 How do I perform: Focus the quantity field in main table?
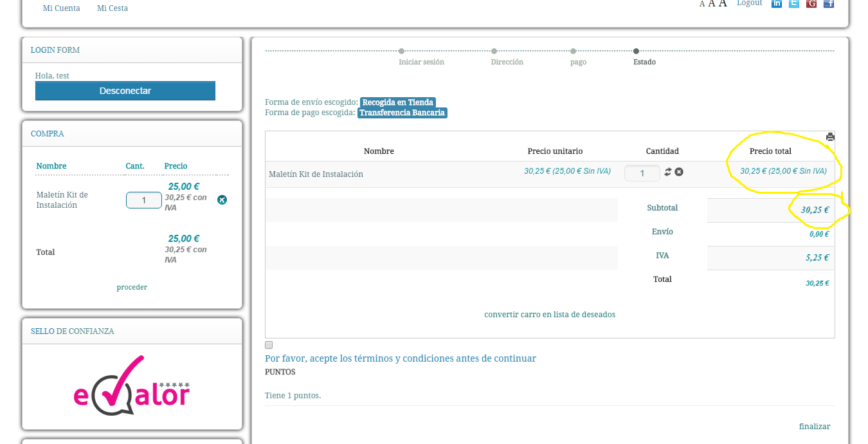click(642, 173)
